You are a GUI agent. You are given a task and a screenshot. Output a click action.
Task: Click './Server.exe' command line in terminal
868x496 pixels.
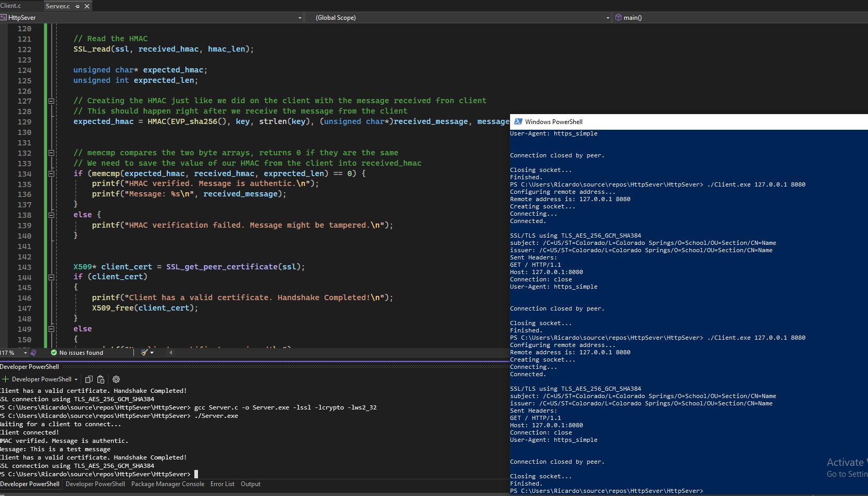[216, 416]
